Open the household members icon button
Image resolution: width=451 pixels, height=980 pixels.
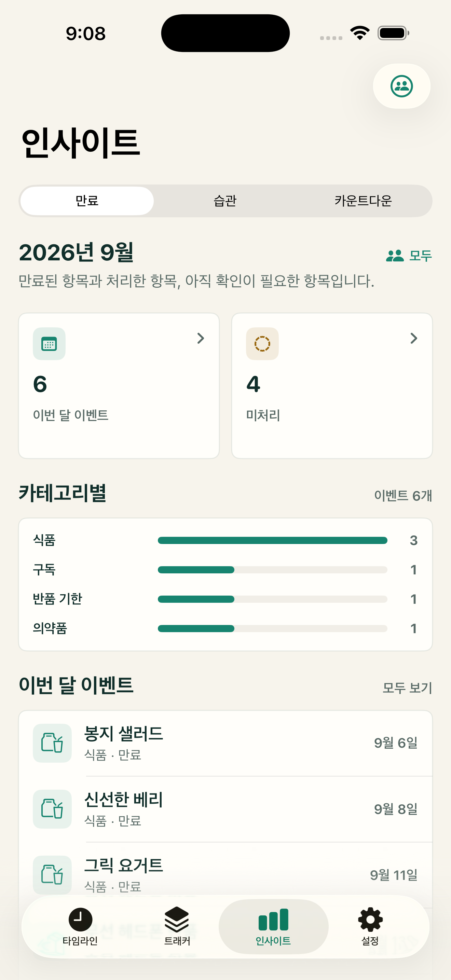(x=401, y=86)
